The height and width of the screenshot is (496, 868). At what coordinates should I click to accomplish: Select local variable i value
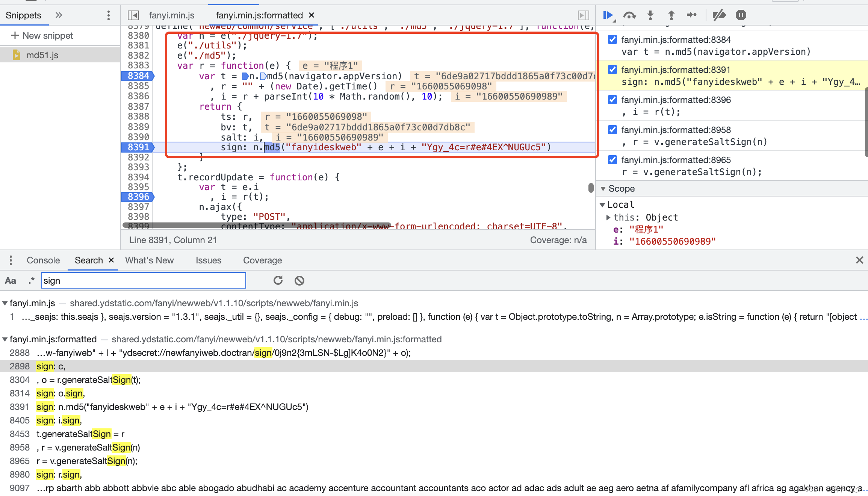673,242
